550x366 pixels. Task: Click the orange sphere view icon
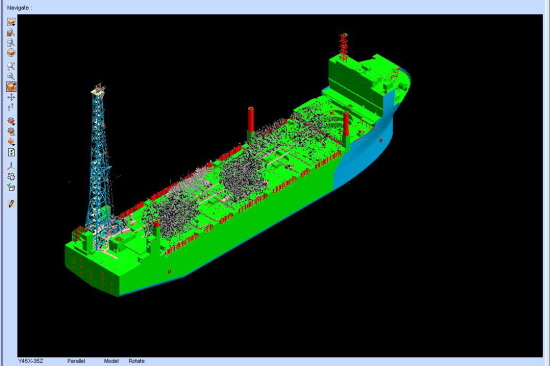[11, 53]
